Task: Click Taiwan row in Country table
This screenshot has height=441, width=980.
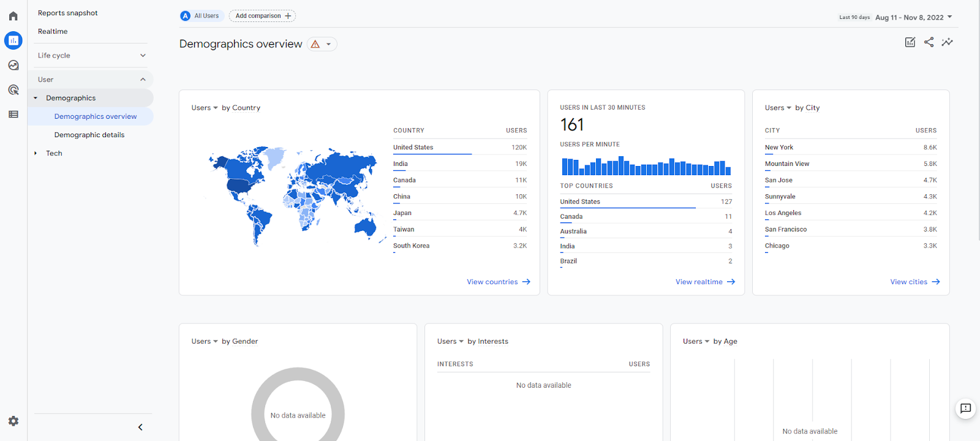Action: pyautogui.click(x=460, y=229)
